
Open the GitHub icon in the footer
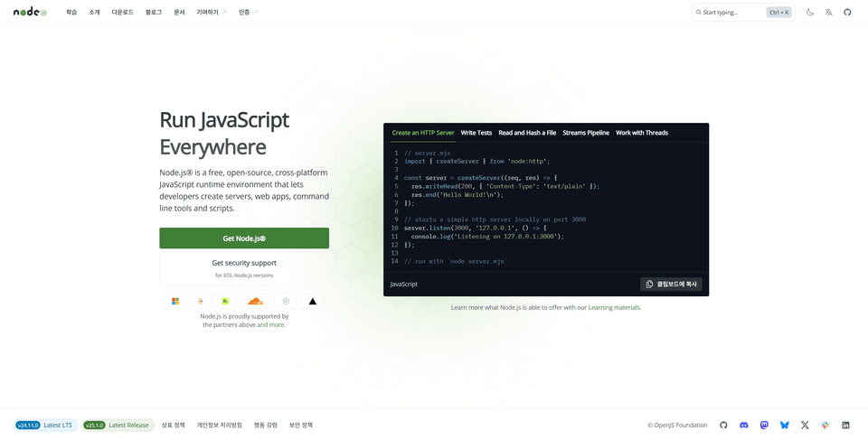point(723,425)
